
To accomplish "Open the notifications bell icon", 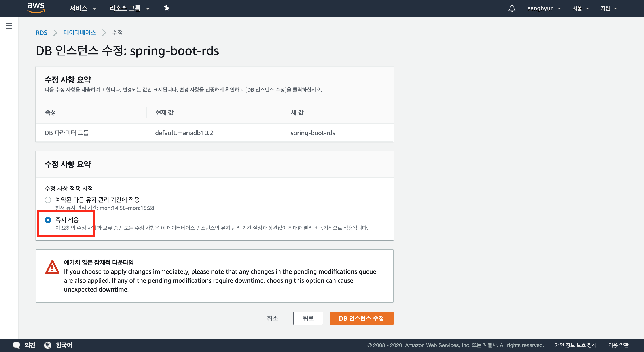I will pyautogui.click(x=512, y=8).
